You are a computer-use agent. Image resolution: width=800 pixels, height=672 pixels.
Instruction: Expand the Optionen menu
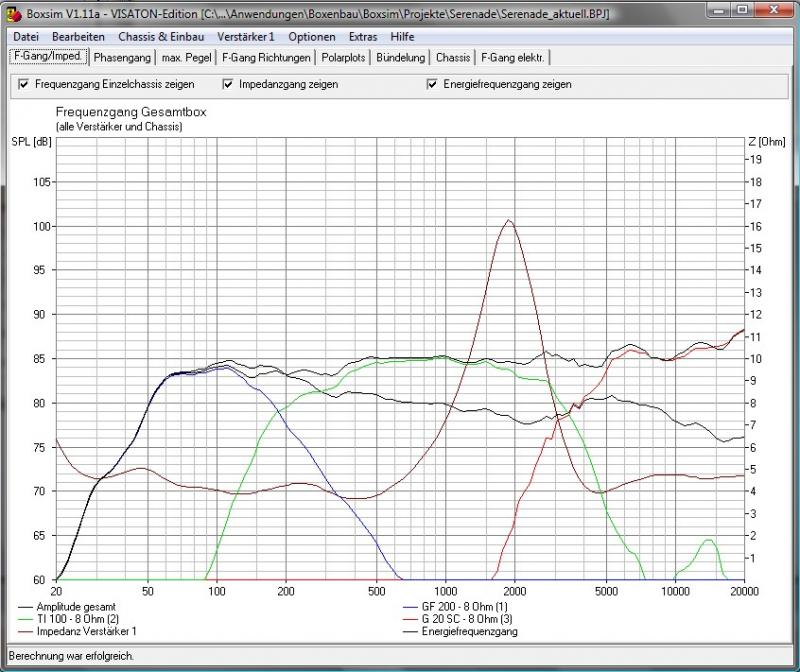[311, 36]
